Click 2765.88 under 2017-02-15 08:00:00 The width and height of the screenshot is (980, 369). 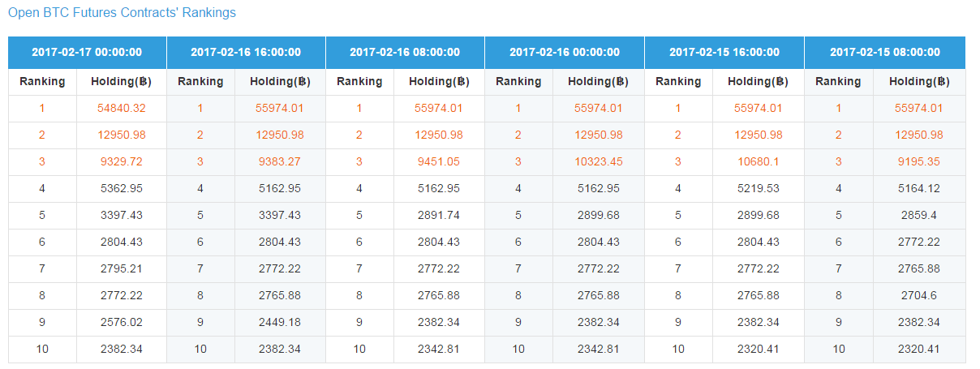click(x=919, y=269)
